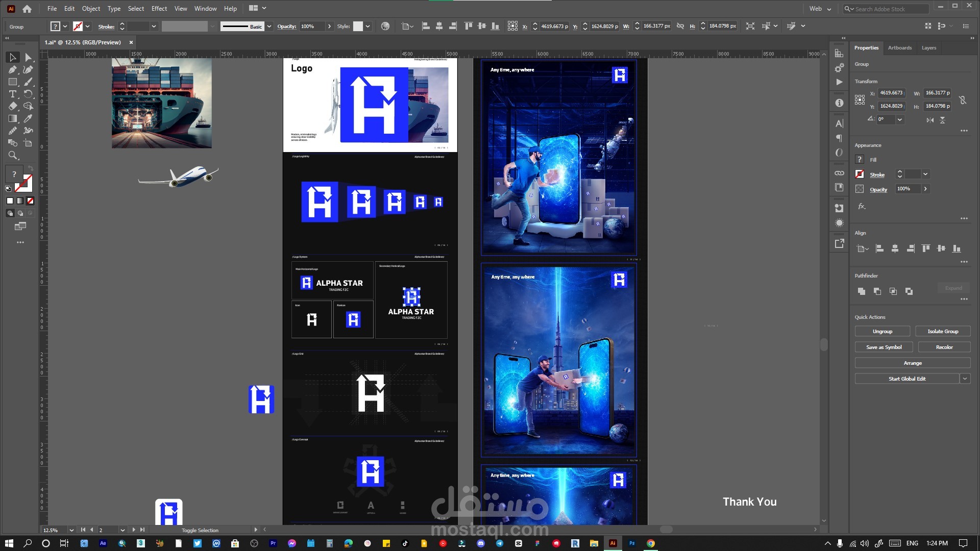Select the Eyedropper tool
The height and width of the screenshot is (551, 980).
click(28, 119)
